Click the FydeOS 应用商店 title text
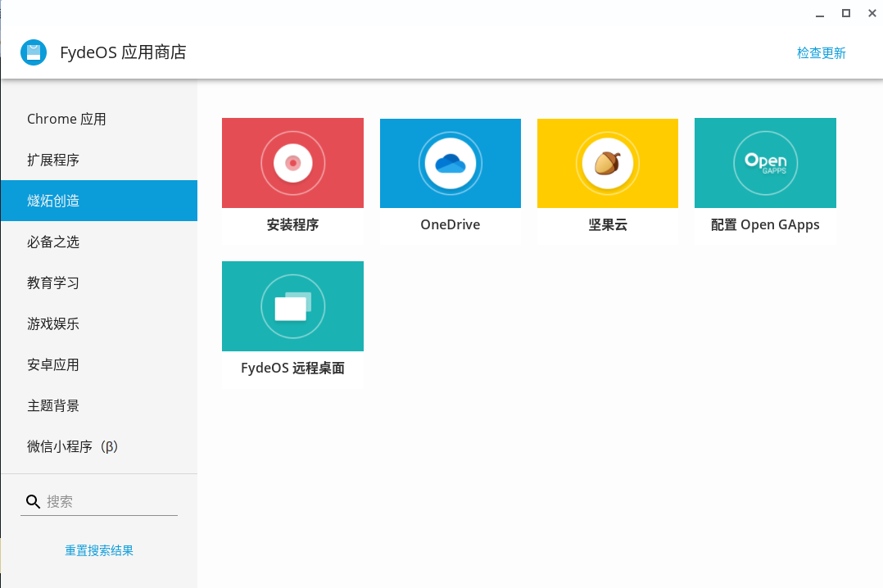The width and height of the screenshot is (883, 588). click(123, 52)
